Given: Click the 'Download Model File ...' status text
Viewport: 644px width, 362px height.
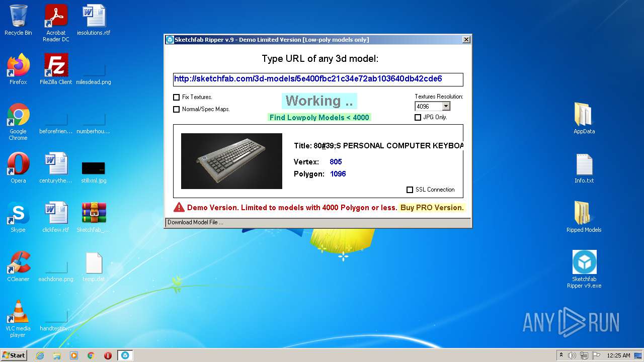Looking at the screenshot, I should (195, 222).
